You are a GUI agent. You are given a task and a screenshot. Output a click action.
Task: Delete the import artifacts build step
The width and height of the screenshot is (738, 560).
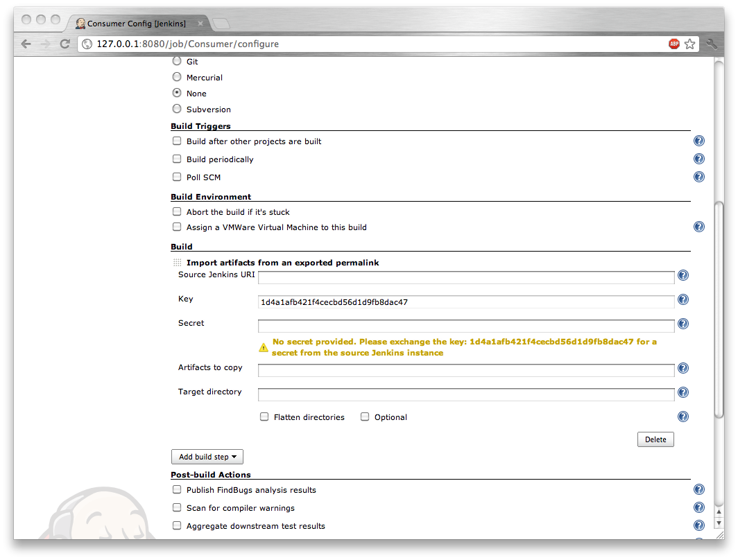pos(655,439)
